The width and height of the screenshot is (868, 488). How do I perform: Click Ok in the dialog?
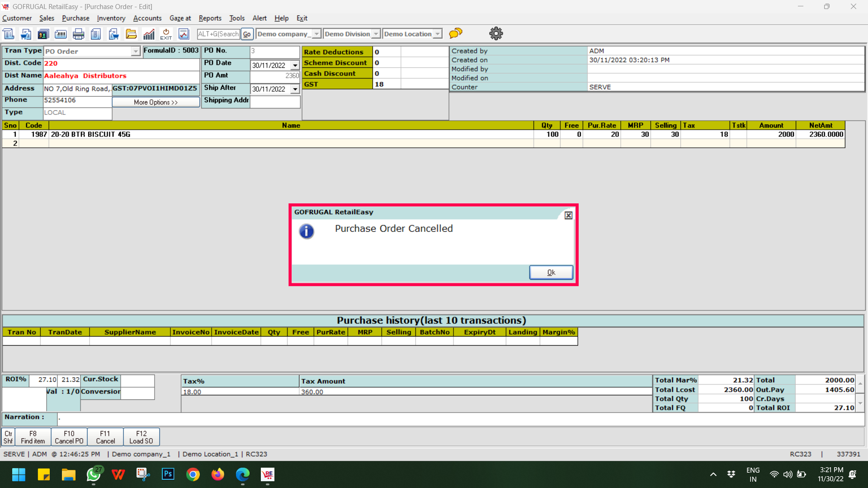pos(551,272)
